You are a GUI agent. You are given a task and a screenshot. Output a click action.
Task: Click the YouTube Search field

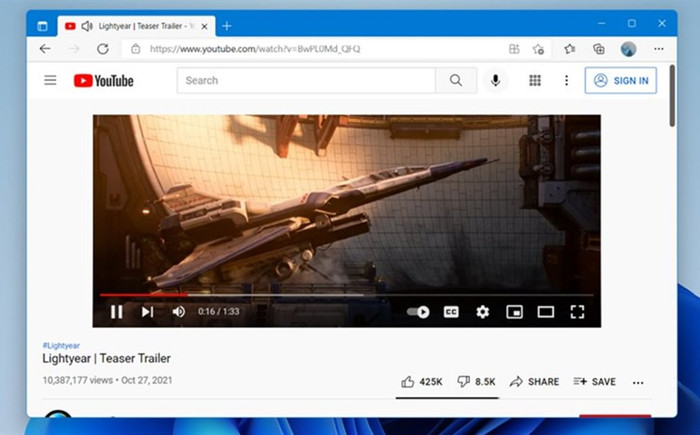306,80
